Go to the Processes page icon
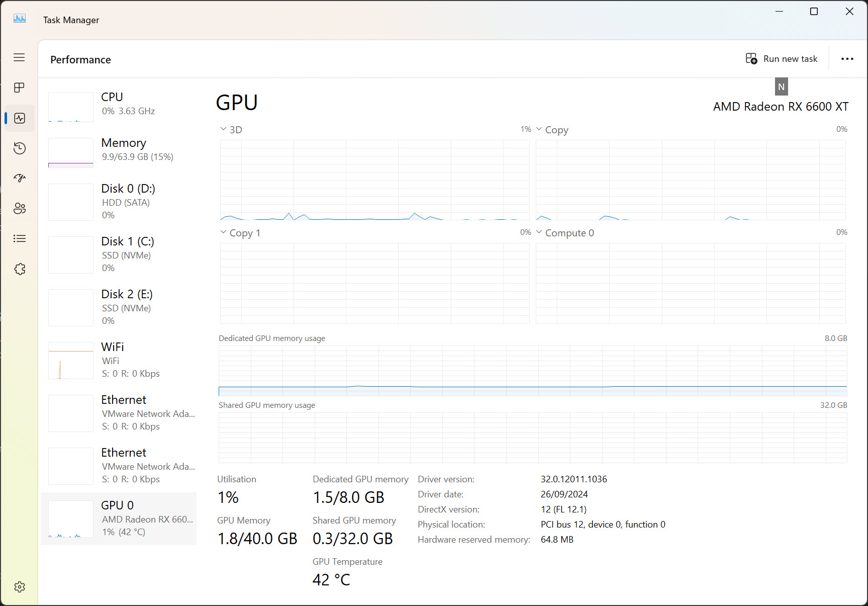 coord(19,88)
